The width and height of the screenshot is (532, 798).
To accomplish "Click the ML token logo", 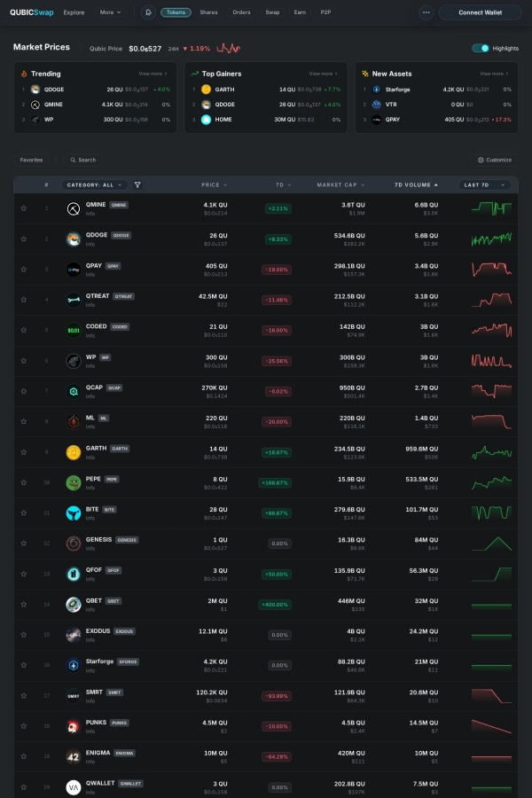I will 74,422.
